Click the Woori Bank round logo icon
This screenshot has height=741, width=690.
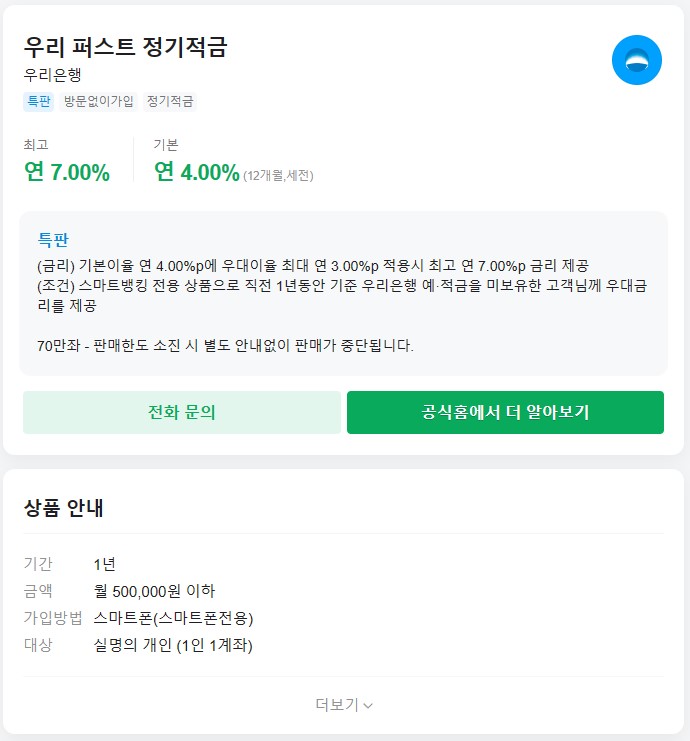637,60
